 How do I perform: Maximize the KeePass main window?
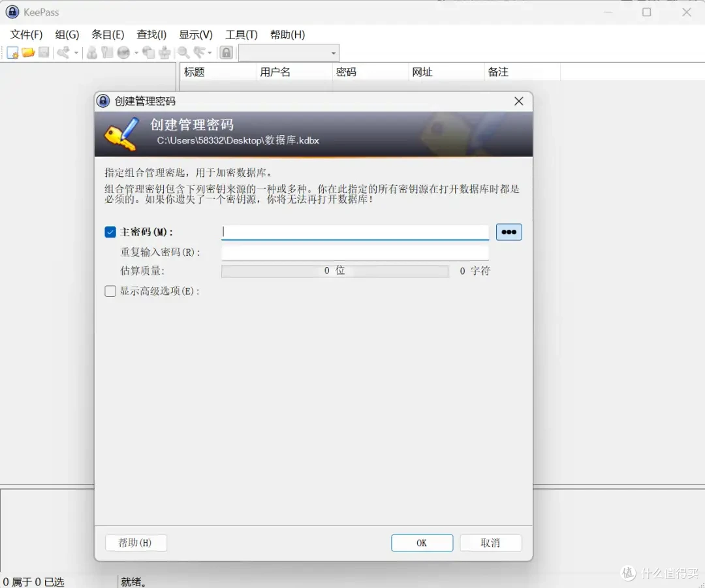point(646,12)
